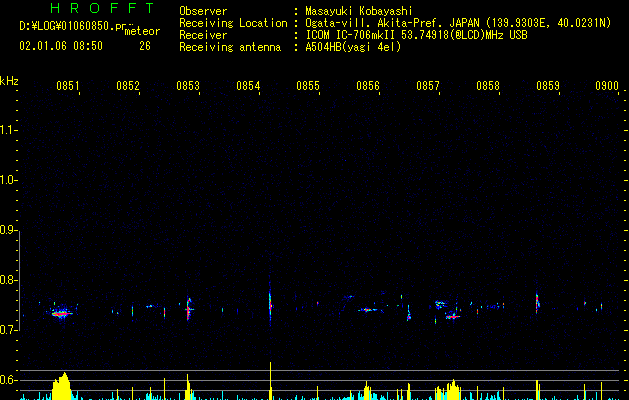Click the 0854 time axis marker

point(248,86)
